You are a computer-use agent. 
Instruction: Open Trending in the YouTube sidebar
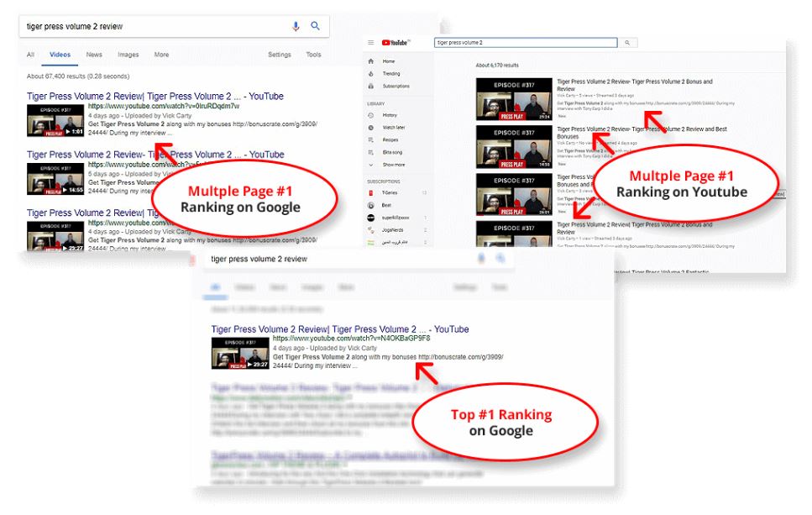(x=391, y=74)
